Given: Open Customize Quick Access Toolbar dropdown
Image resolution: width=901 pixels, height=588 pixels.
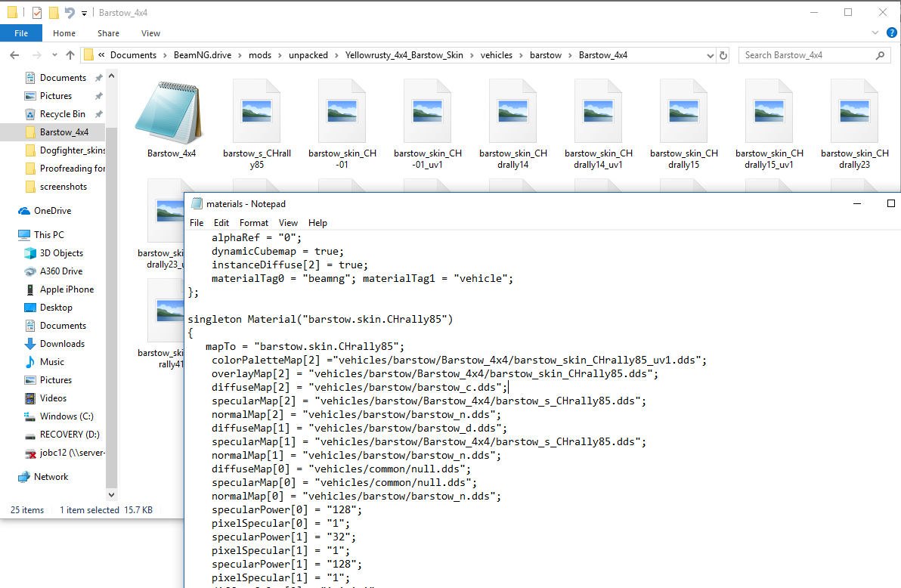Looking at the screenshot, I should tap(84, 13).
